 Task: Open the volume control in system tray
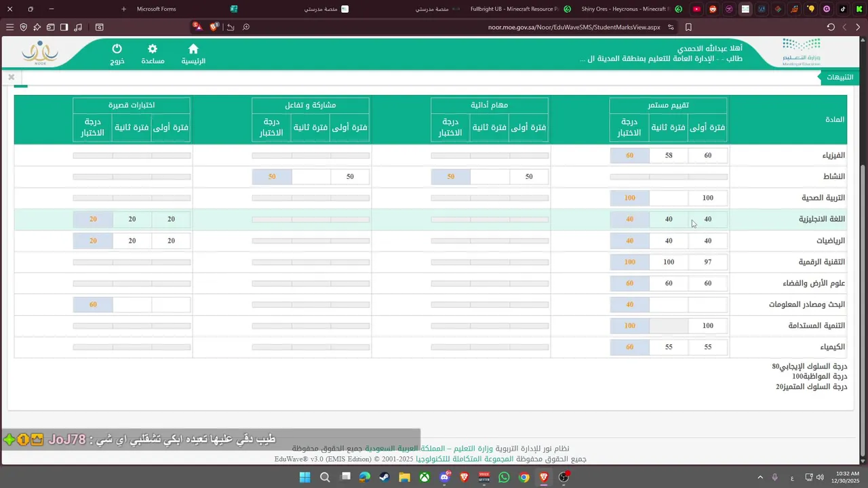coord(820,477)
